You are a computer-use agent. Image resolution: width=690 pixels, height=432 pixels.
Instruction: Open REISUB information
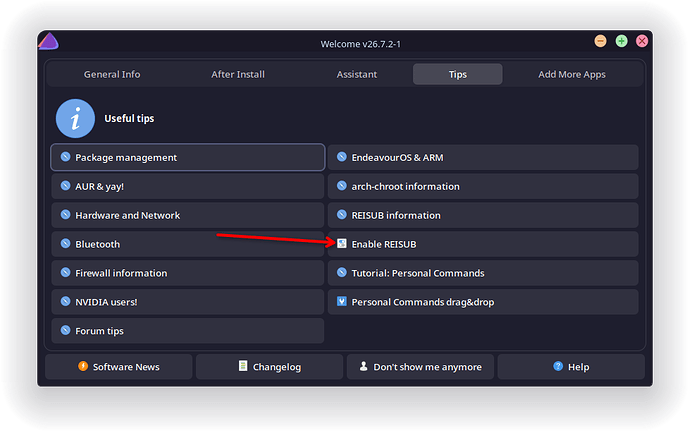click(x=483, y=215)
